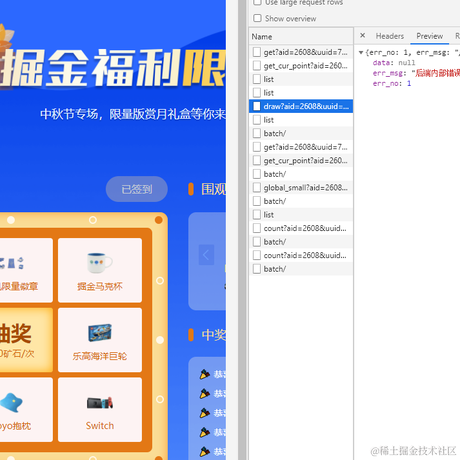Click the previous arrow in carousel

[206, 255]
